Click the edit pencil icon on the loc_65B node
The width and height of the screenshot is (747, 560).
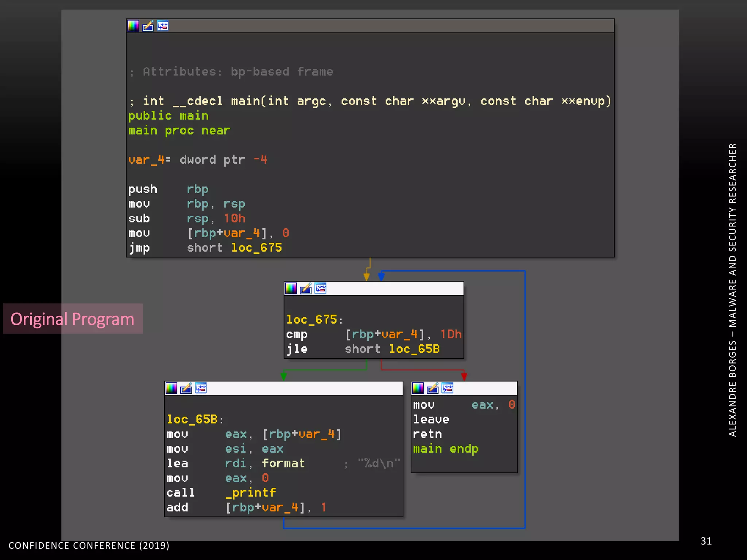click(186, 388)
